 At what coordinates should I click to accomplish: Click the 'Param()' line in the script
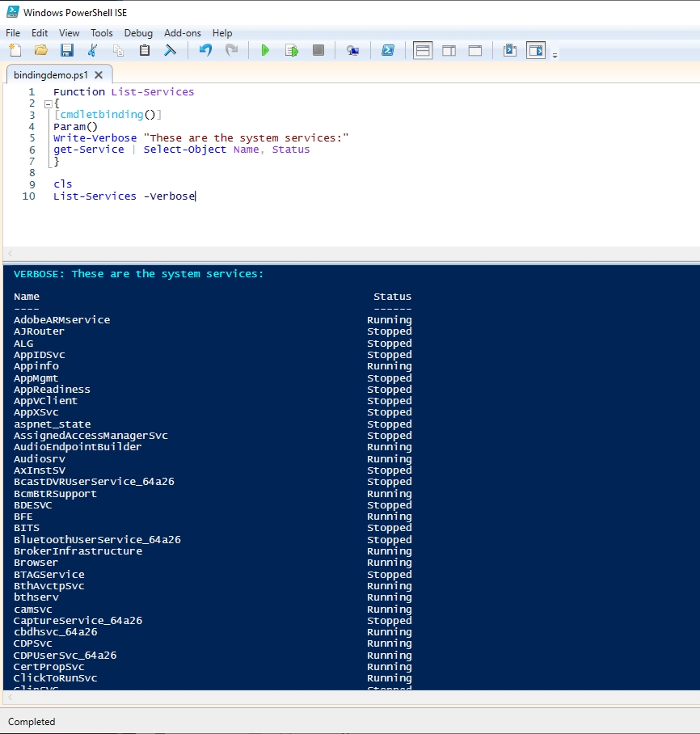(x=75, y=126)
